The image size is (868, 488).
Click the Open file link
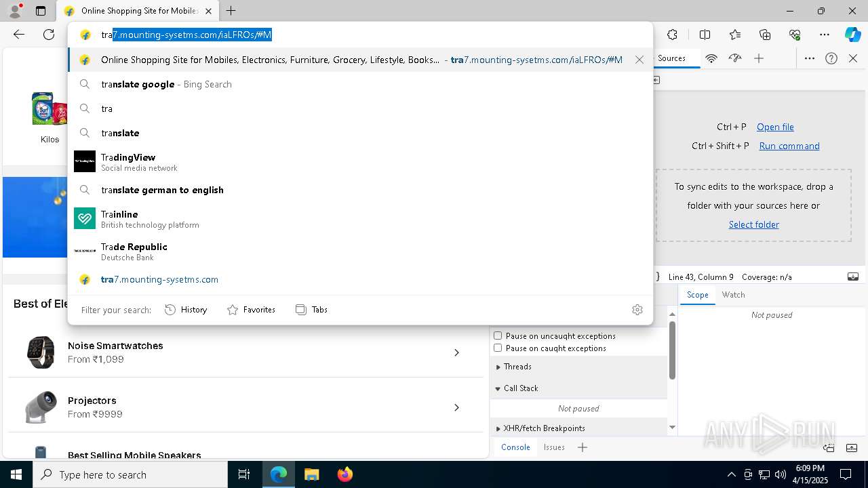tap(775, 127)
